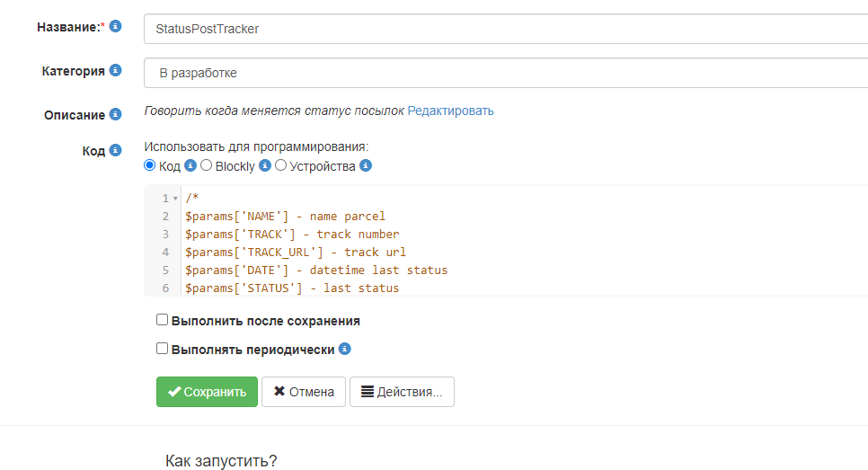Click info icon after Код radio option

pyautogui.click(x=190, y=166)
